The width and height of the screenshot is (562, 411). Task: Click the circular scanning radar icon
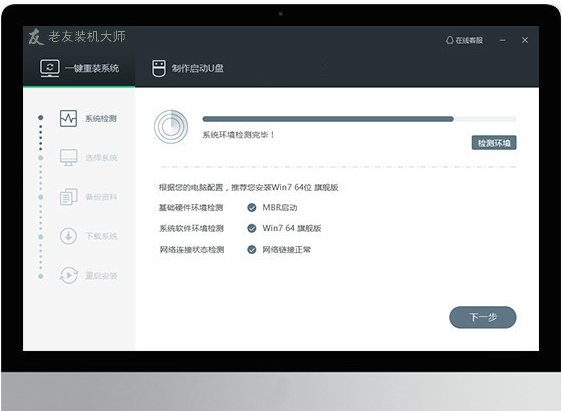pos(171,126)
